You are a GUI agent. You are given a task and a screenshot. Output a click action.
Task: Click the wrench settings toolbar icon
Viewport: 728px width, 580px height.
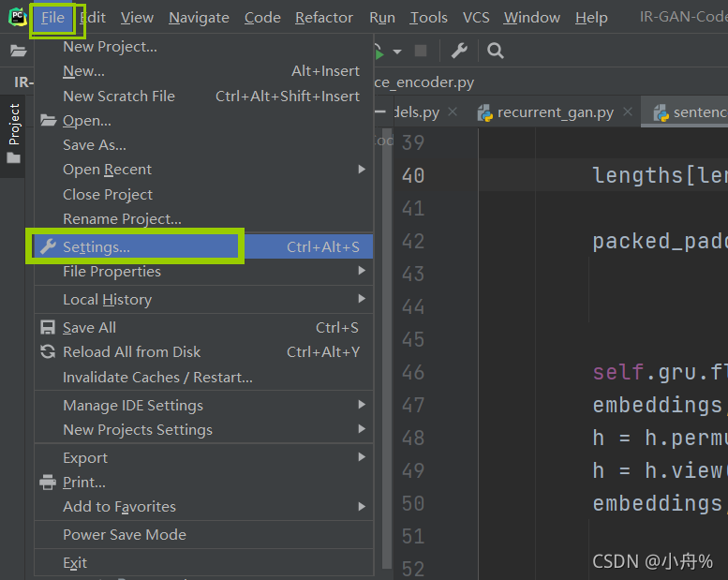pyautogui.click(x=459, y=51)
